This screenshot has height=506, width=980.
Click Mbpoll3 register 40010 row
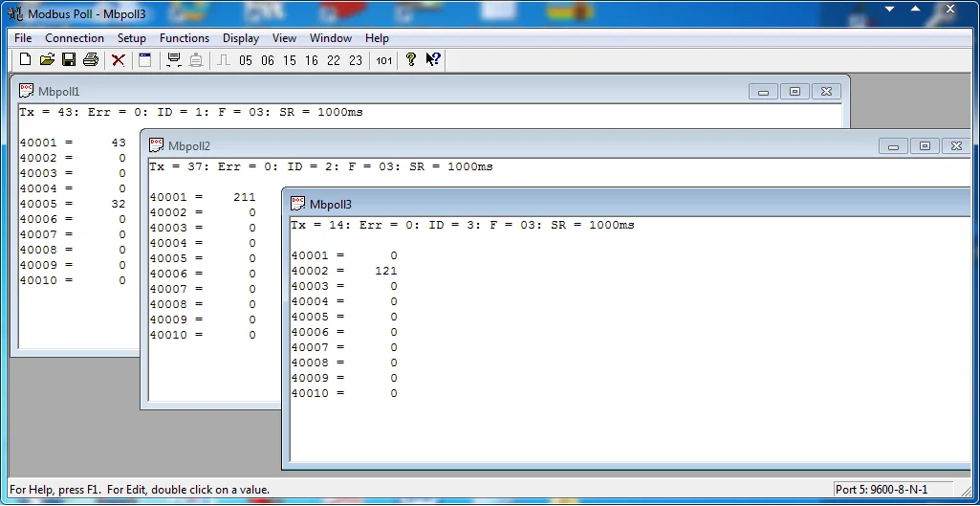point(344,393)
